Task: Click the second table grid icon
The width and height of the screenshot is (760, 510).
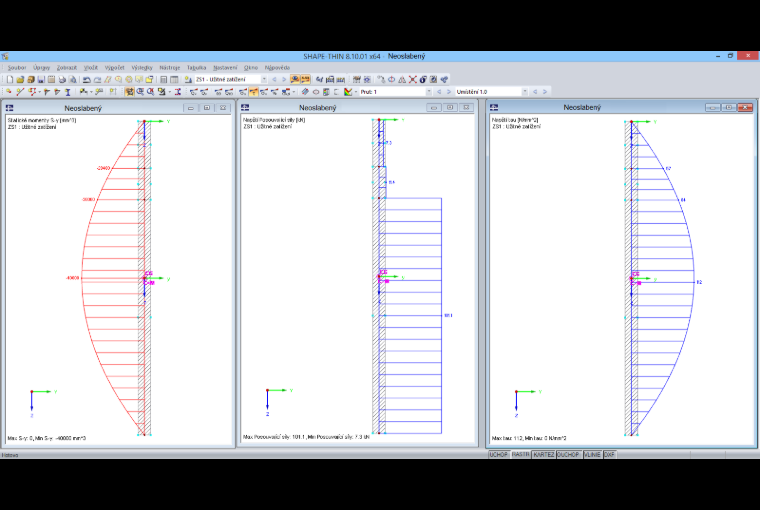Action: click(x=174, y=79)
